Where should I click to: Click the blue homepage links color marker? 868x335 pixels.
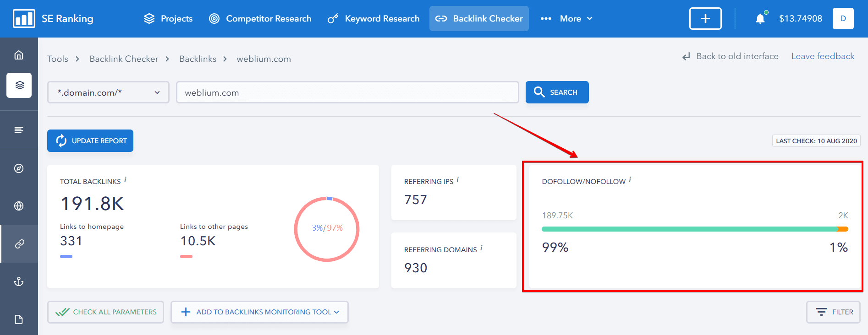click(x=66, y=257)
